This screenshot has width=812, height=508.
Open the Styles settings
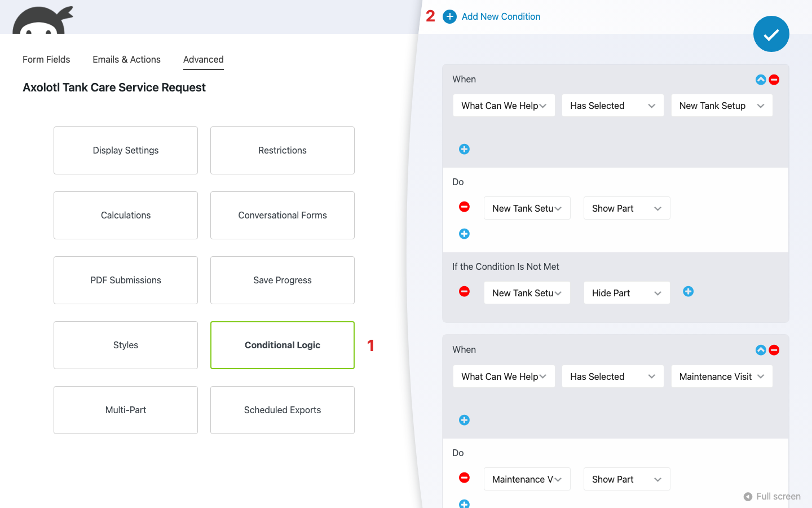pyautogui.click(x=126, y=345)
